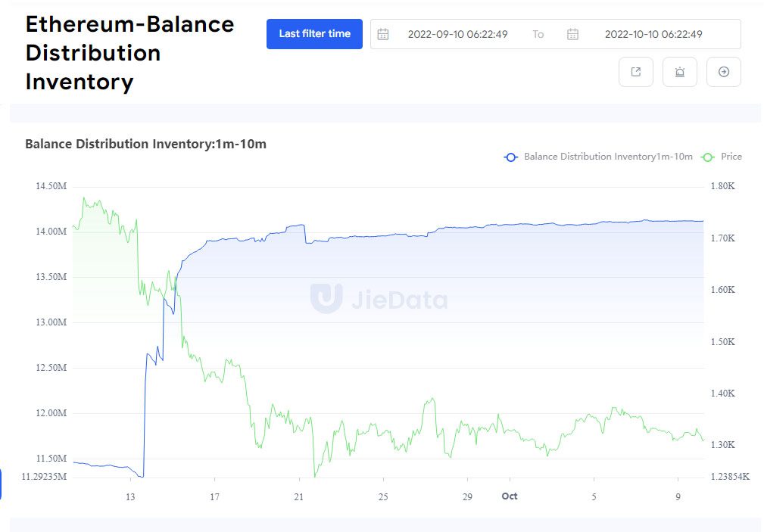This screenshot has width=764, height=532.
Task: Click the 1.40K price axis label
Action: coord(722,394)
